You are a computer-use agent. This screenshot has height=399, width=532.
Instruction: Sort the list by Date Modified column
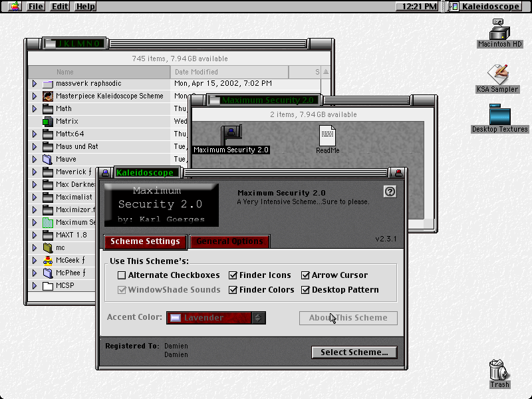click(229, 72)
